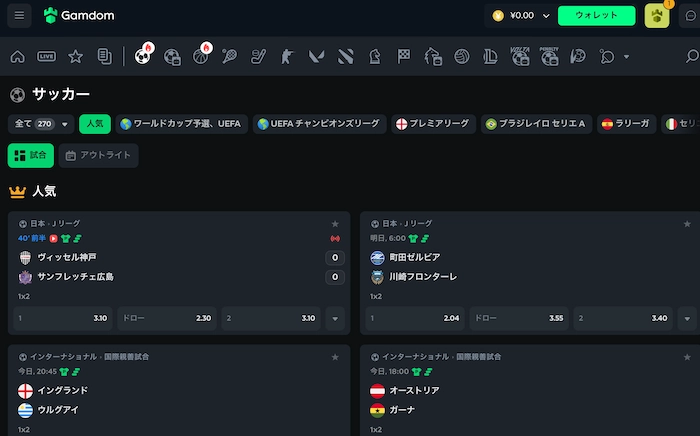Screen dimensions: 700x436
Task: Open ヴィッセル神戸 team name
Action: click(67, 257)
